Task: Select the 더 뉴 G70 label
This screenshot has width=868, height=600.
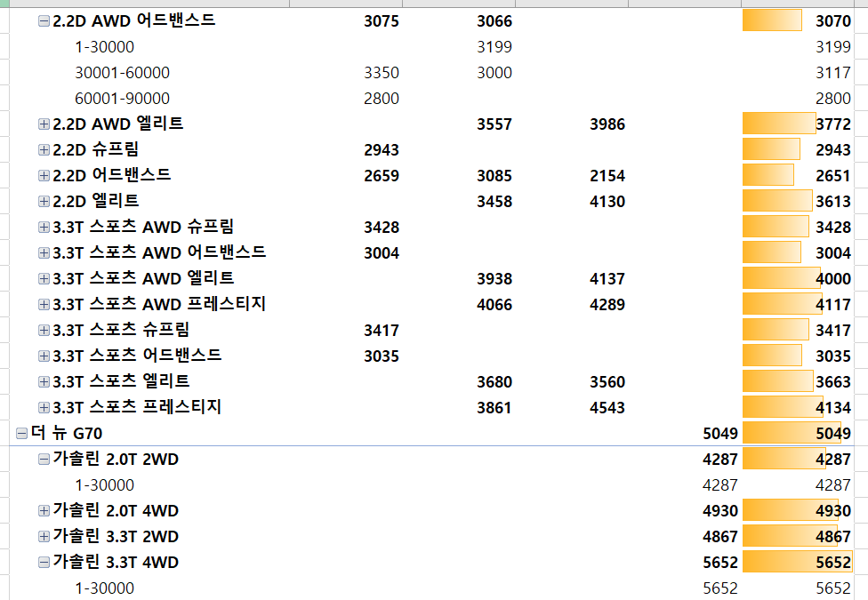Action: (67, 434)
